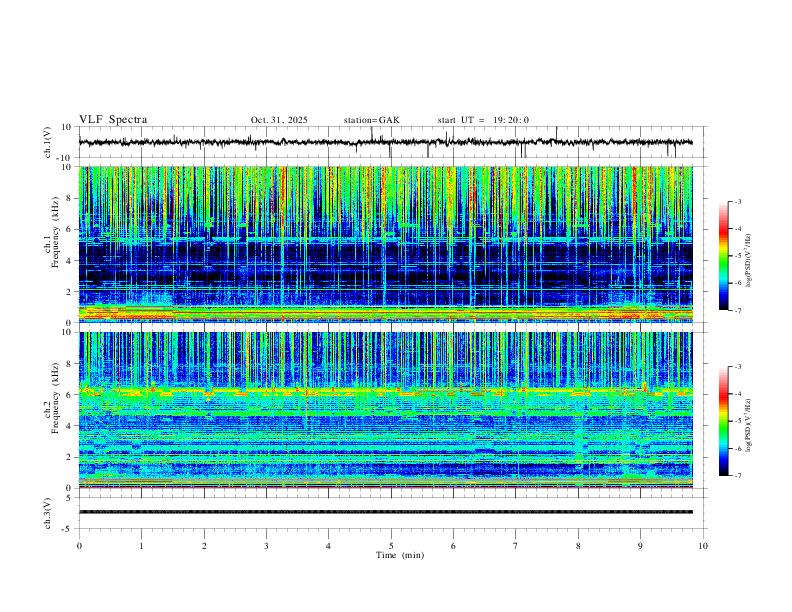Select upper colorbar "log(PSD)(V²/Hz)" label
This screenshot has height=612, width=792.
[748, 260]
